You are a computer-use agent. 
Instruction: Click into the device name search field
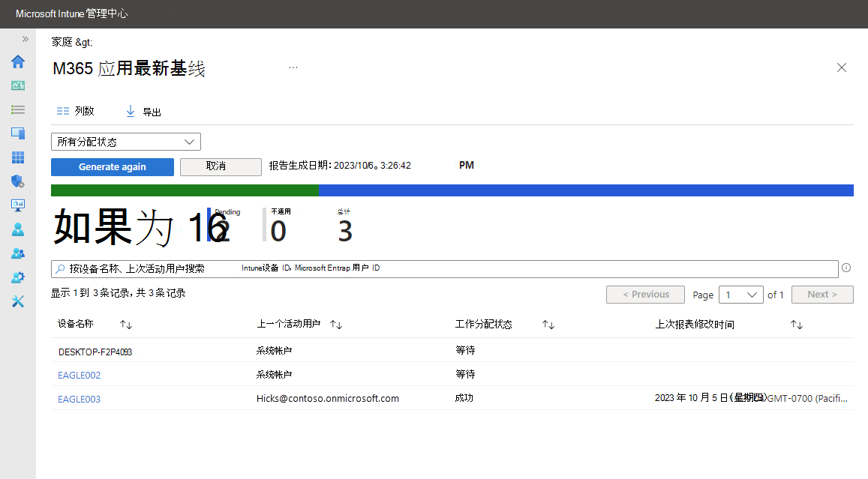pyautogui.click(x=445, y=269)
